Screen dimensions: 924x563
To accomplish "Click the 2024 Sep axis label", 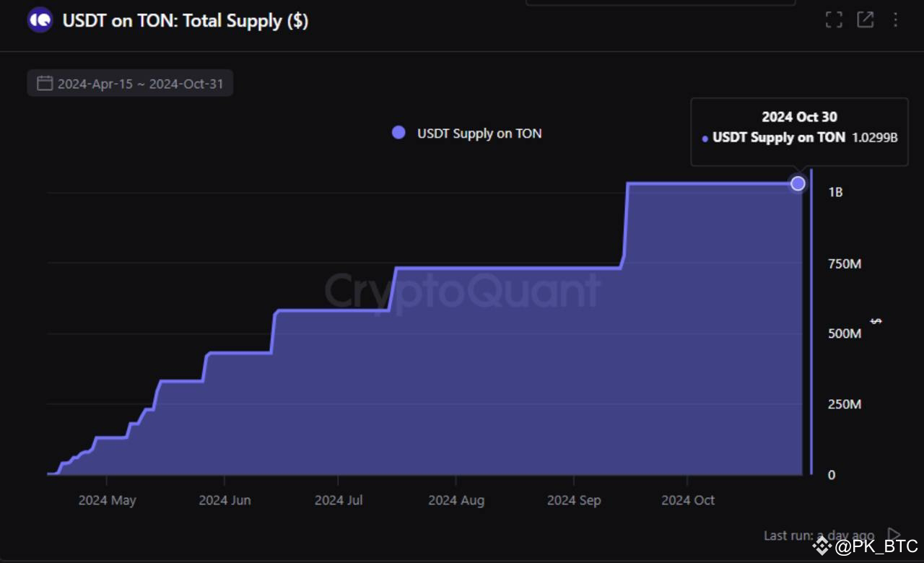I will point(574,500).
